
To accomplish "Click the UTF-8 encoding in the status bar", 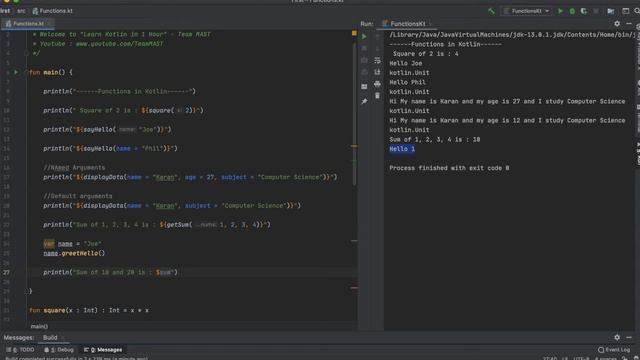I will [582, 358].
